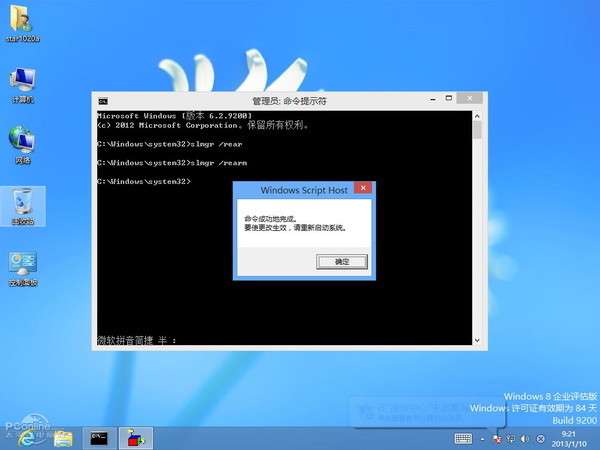Select the Recycle Bin desktop icon

point(23,207)
